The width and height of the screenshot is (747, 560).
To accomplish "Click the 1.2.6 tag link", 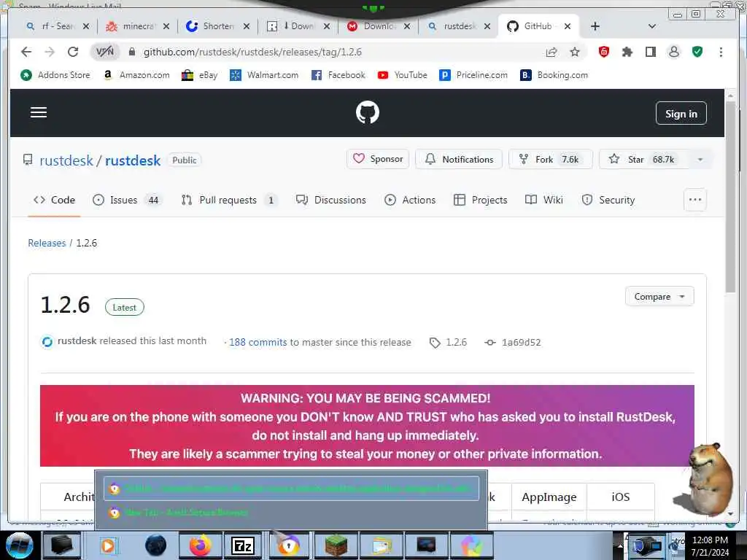I will pyautogui.click(x=449, y=343).
